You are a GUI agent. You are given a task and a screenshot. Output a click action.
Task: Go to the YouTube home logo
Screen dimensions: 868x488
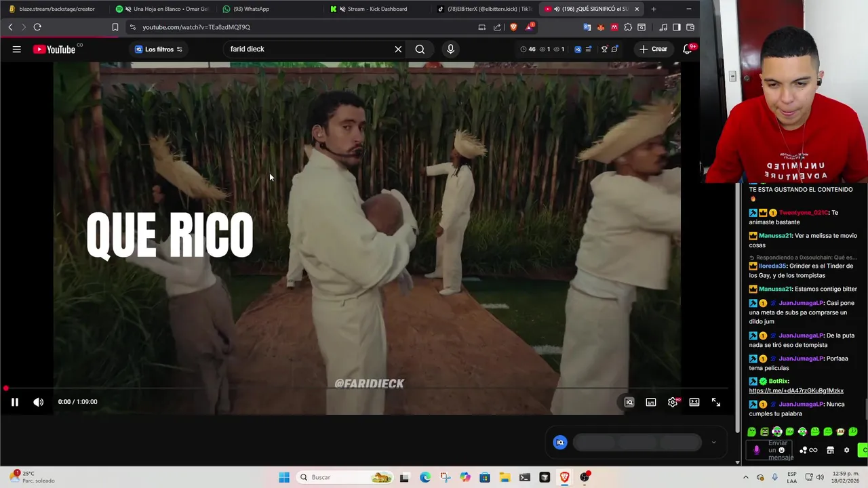[x=54, y=49]
